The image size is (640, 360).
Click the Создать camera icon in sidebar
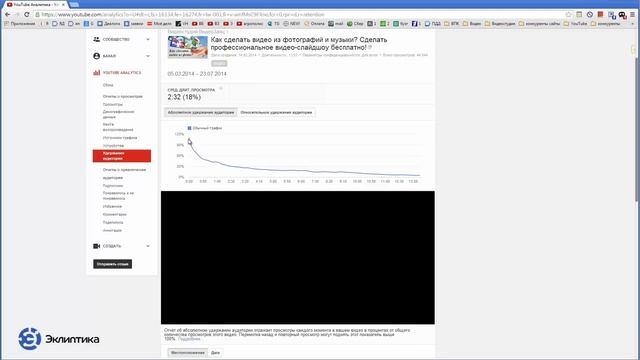[x=96, y=246]
